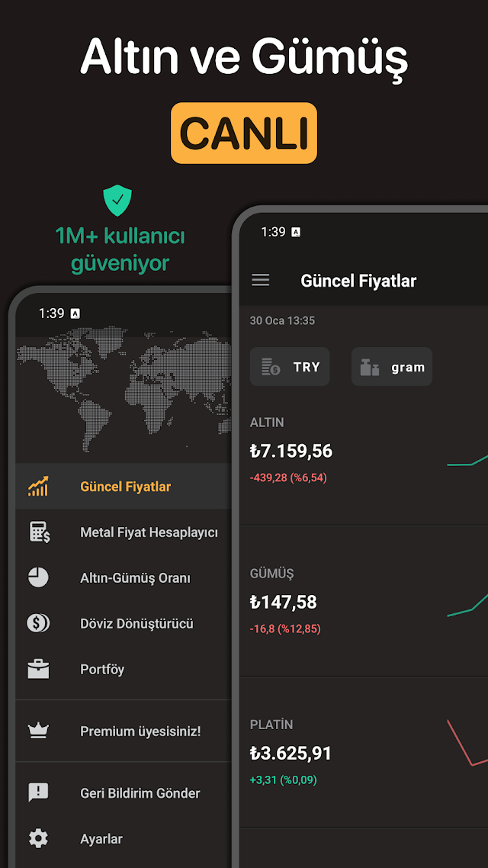Click the Ayarlar gear icon
This screenshot has width=488, height=868.
click(38, 839)
